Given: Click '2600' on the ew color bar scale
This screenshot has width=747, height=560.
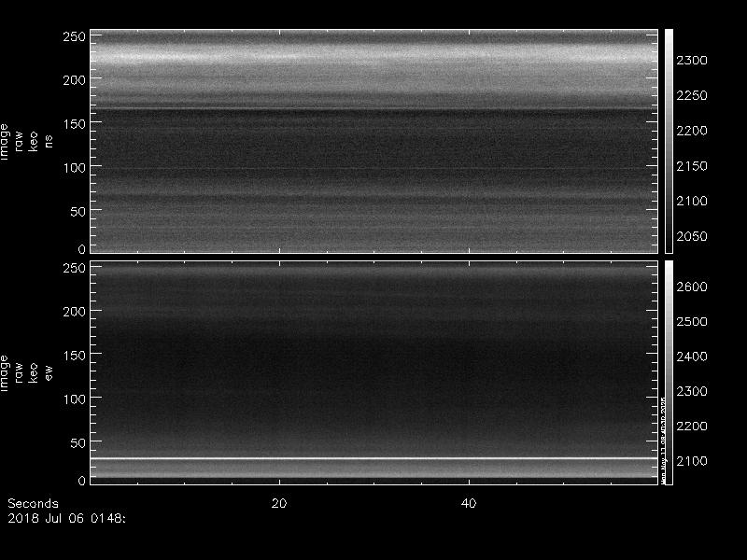Looking at the screenshot, I should (x=692, y=287).
